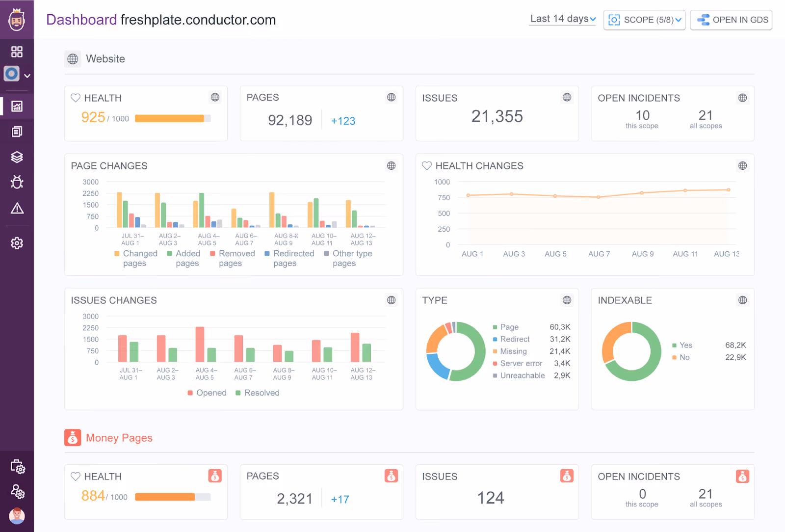Click globe icon on INDEXABLE card
This screenshot has height=532, width=785.
click(x=742, y=300)
